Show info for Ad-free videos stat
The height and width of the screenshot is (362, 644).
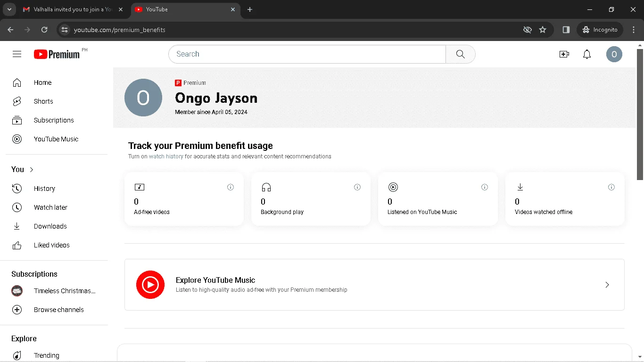click(231, 187)
